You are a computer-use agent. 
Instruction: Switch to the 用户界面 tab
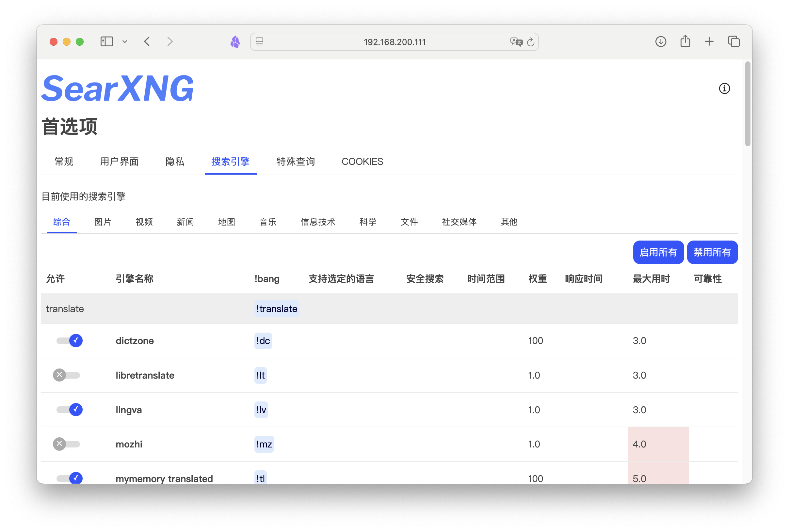click(120, 162)
